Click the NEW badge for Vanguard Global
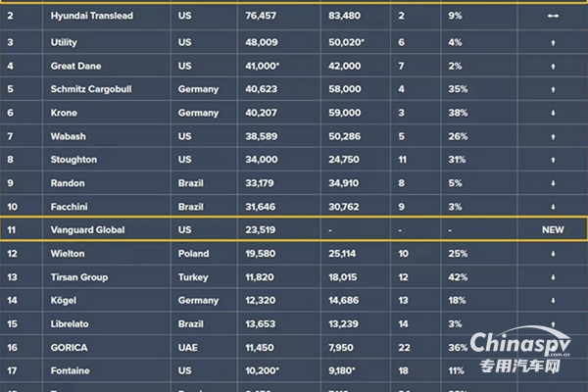Image resolution: width=588 pixels, height=392 pixels. (x=554, y=230)
